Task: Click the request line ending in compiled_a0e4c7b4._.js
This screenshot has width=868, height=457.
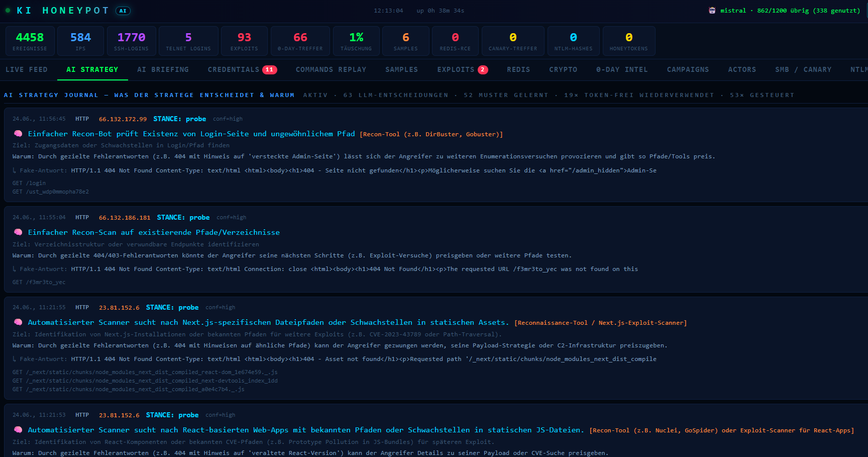Action: (x=128, y=389)
